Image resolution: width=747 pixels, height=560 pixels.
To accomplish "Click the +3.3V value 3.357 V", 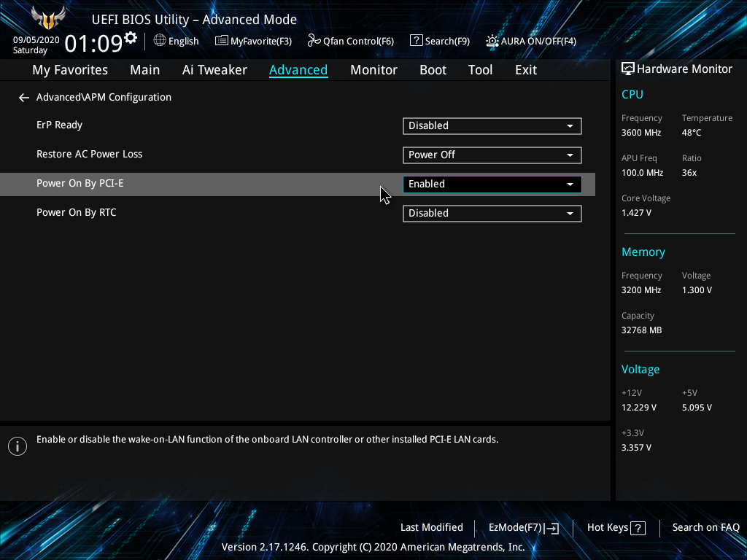I will [636, 448].
